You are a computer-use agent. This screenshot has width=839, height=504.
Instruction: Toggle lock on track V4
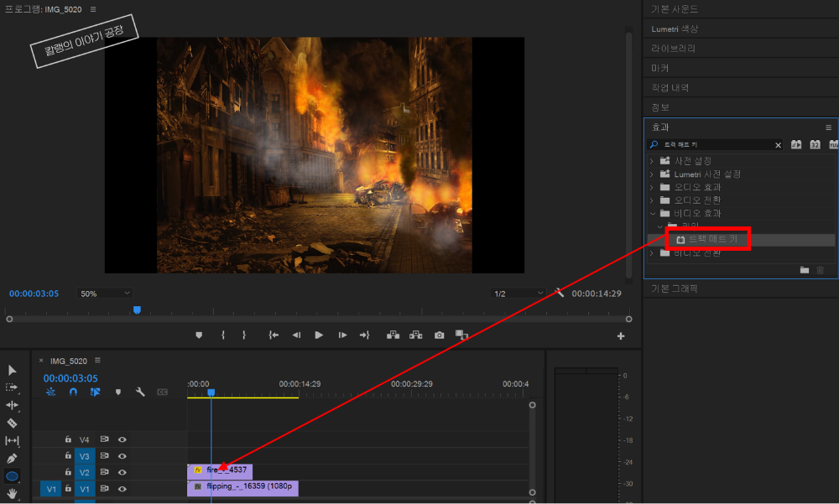(68, 439)
